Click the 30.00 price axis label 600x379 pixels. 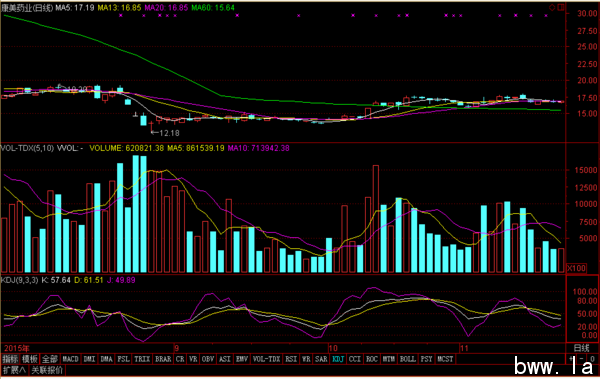pos(587,13)
